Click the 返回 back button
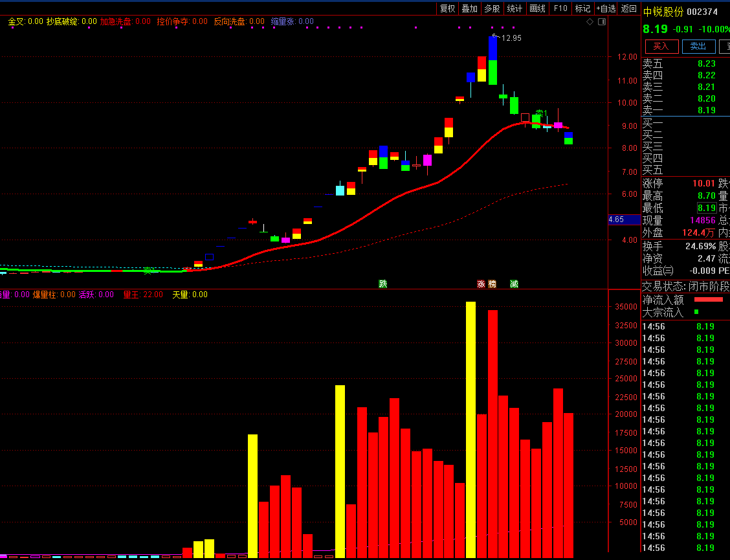The width and height of the screenshot is (730, 560). pos(628,8)
